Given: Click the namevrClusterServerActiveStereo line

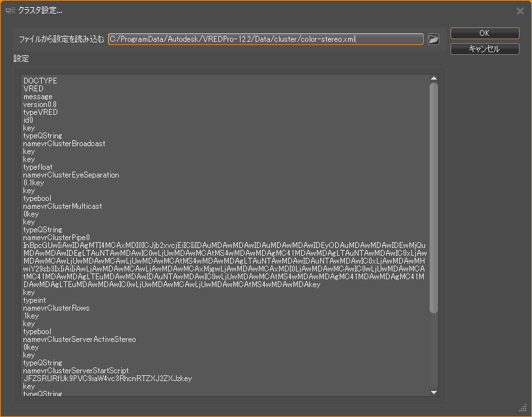Looking at the screenshot, I should (x=80, y=339).
